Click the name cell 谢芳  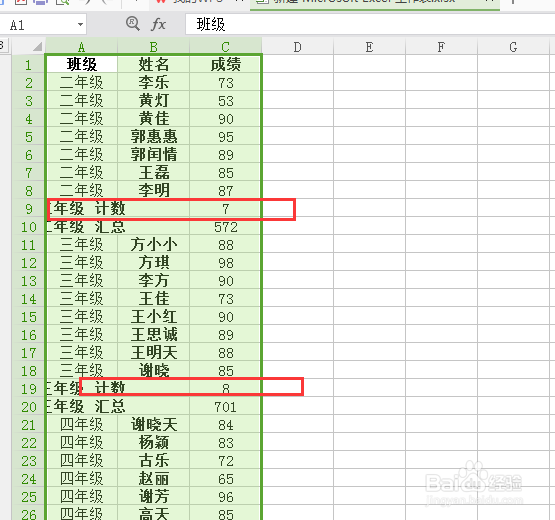point(153,497)
